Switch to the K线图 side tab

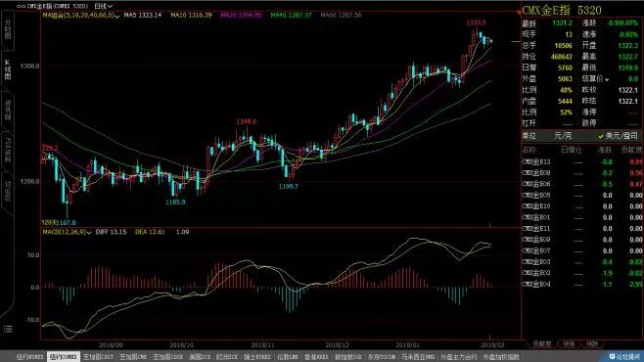(x=8, y=68)
